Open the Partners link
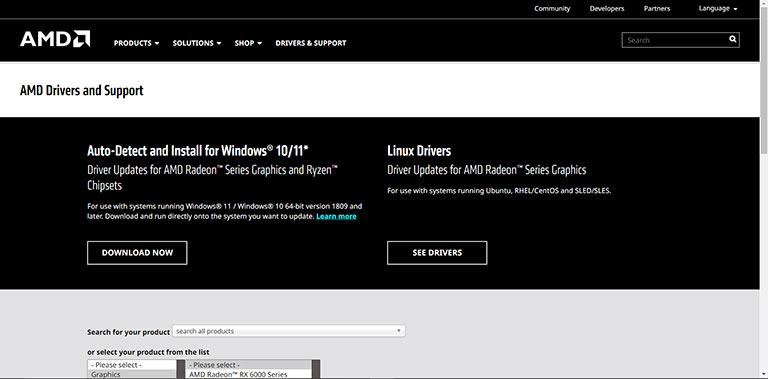768x379 pixels. point(657,9)
